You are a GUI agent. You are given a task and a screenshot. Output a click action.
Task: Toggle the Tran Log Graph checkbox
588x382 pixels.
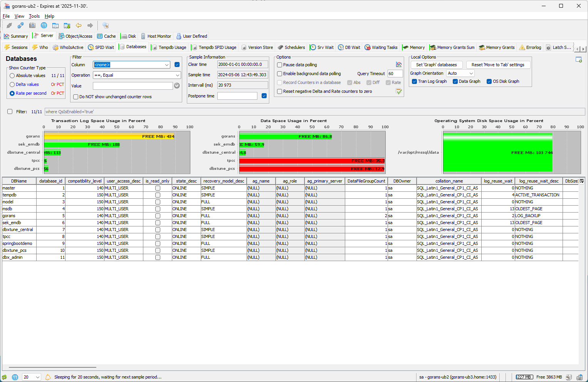point(415,82)
